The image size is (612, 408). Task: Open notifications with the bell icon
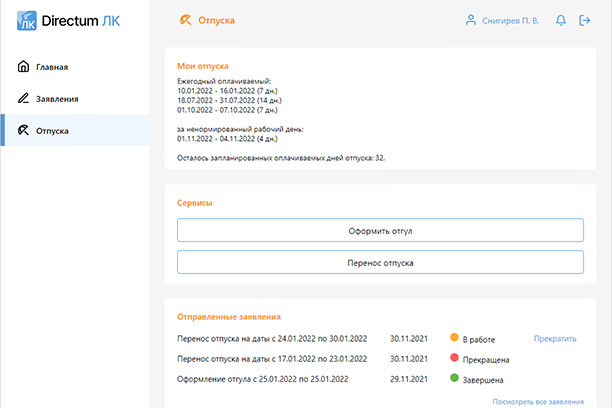[560, 20]
